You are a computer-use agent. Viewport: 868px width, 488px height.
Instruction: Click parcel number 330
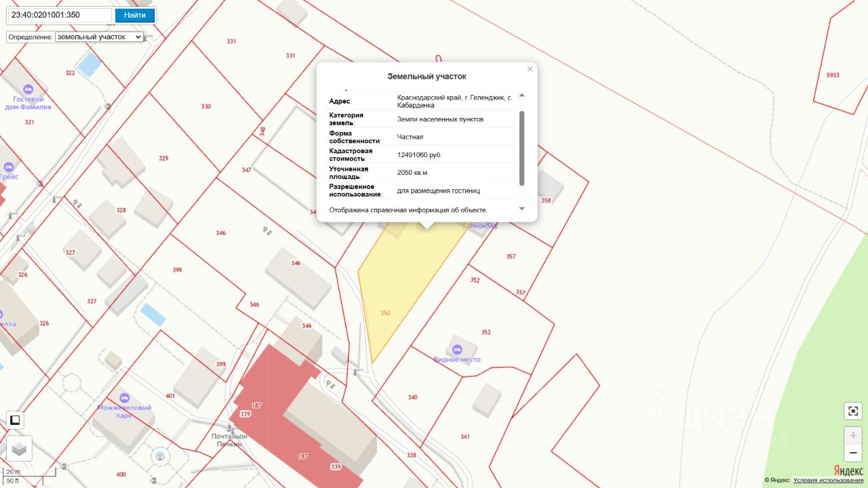[x=206, y=106]
